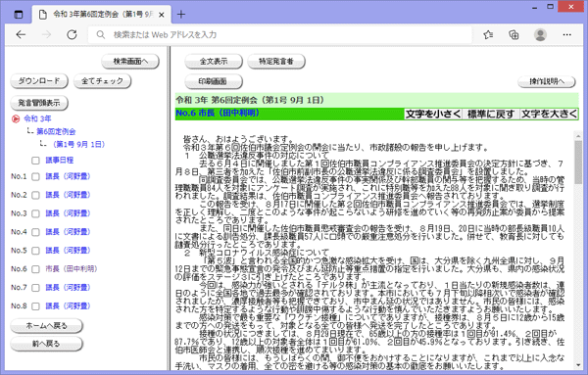This screenshot has height=375, width=588.
Task: Open the 印刷画面 button
Action: click(x=214, y=81)
